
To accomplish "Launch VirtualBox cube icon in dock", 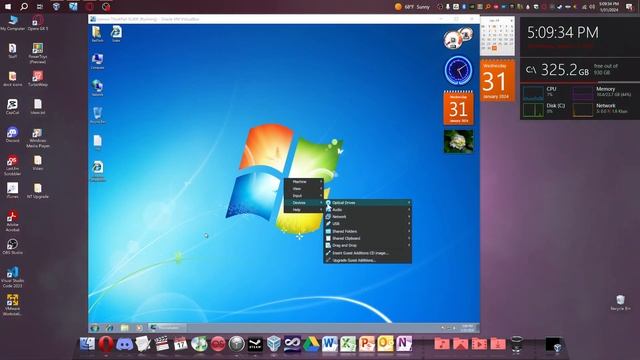I will [273, 344].
